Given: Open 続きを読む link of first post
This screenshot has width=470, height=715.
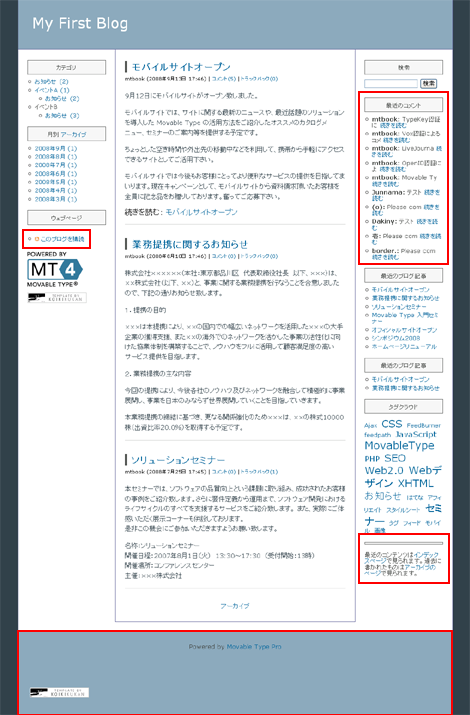Looking at the screenshot, I should pos(201,212).
